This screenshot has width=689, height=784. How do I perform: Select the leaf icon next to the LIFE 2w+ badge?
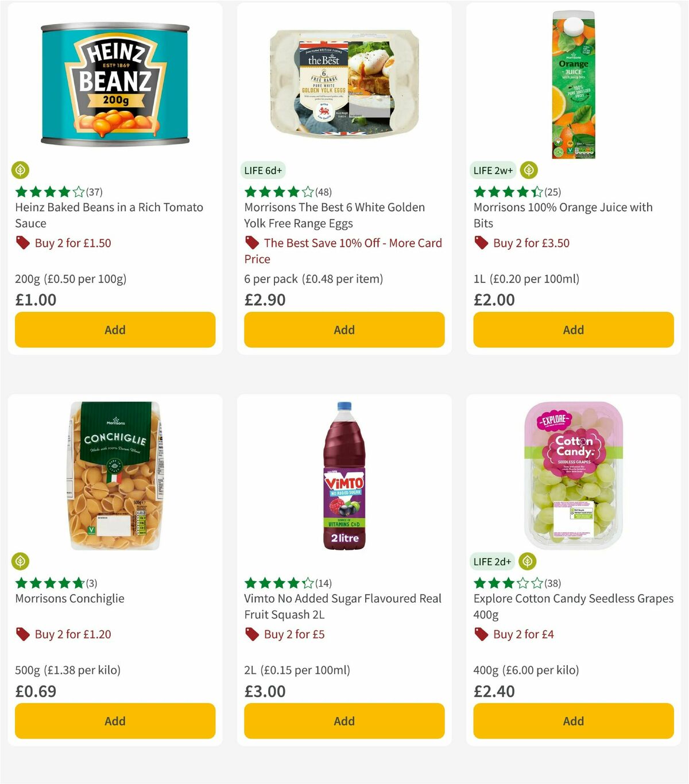(x=528, y=170)
